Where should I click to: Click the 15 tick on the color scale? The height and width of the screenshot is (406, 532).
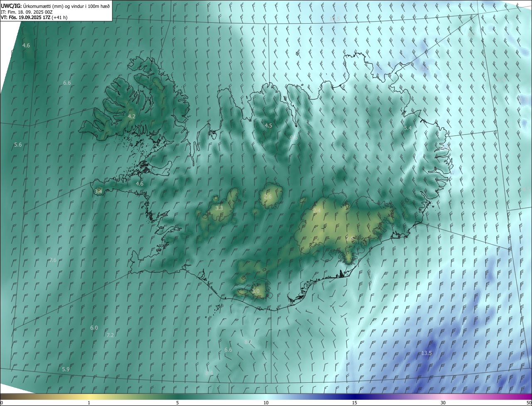tap(355, 403)
